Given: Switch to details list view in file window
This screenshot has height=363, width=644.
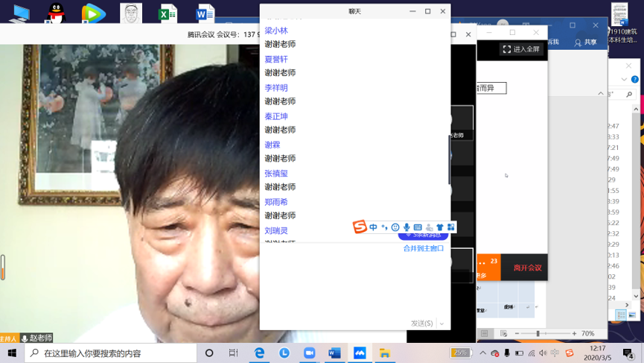Looking at the screenshot, I should pyautogui.click(x=621, y=315).
